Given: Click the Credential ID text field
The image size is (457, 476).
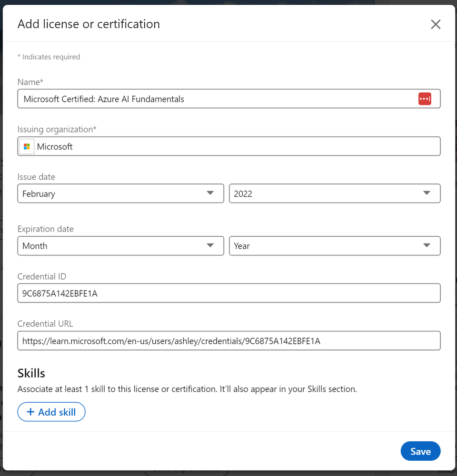Looking at the screenshot, I should pos(229,293).
